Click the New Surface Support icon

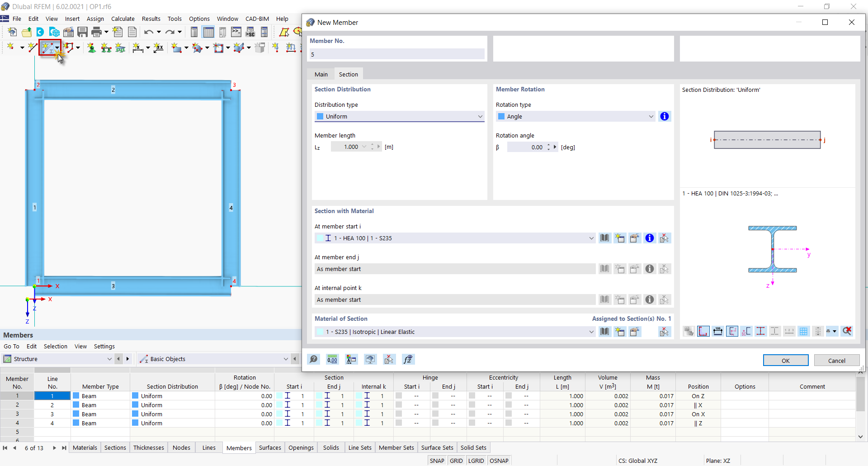coord(120,48)
